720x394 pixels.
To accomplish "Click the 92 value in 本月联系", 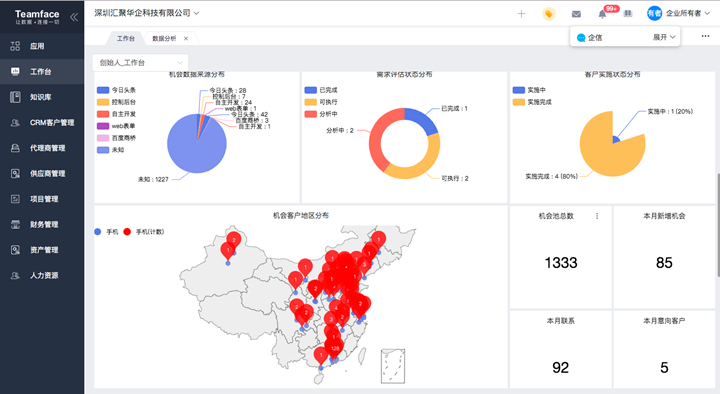I will (561, 367).
